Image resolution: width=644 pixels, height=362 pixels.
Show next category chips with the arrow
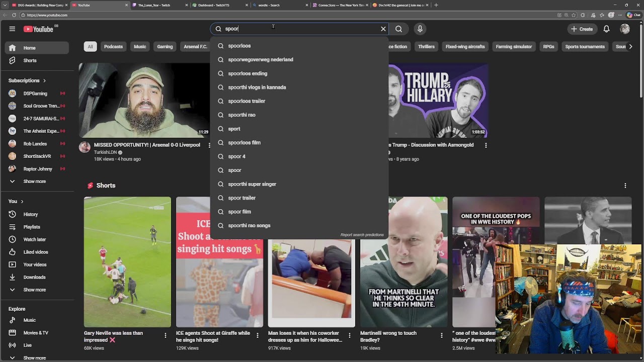(x=630, y=47)
